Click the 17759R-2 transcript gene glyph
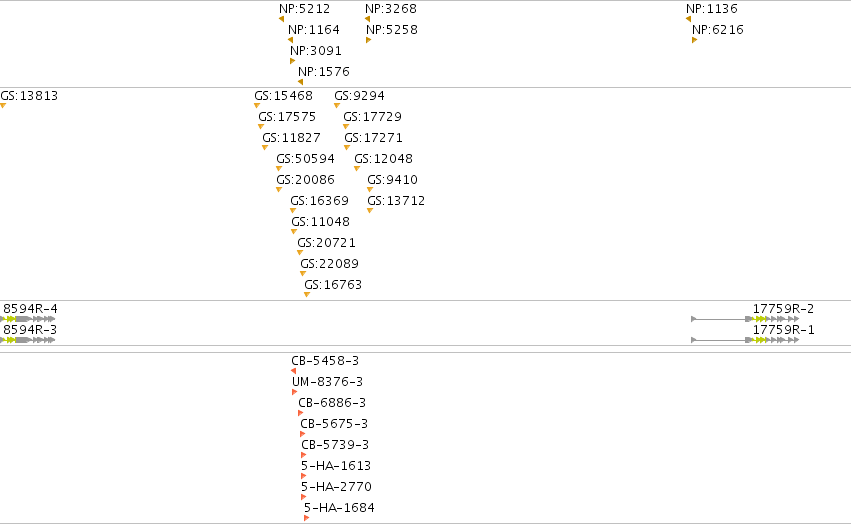 [745, 319]
